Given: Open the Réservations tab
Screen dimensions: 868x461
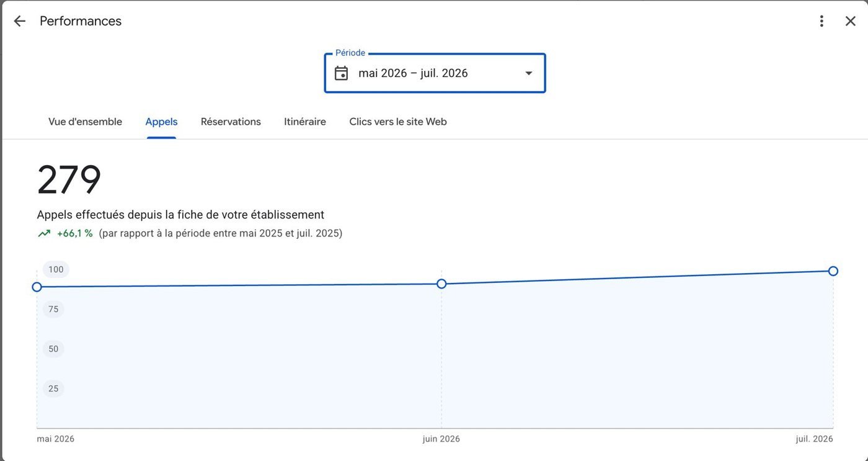Looking at the screenshot, I should pyautogui.click(x=231, y=122).
